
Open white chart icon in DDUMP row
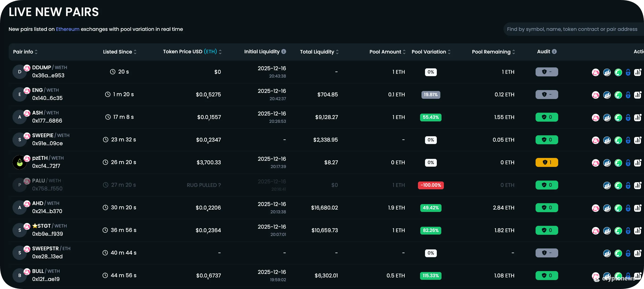coord(637,72)
